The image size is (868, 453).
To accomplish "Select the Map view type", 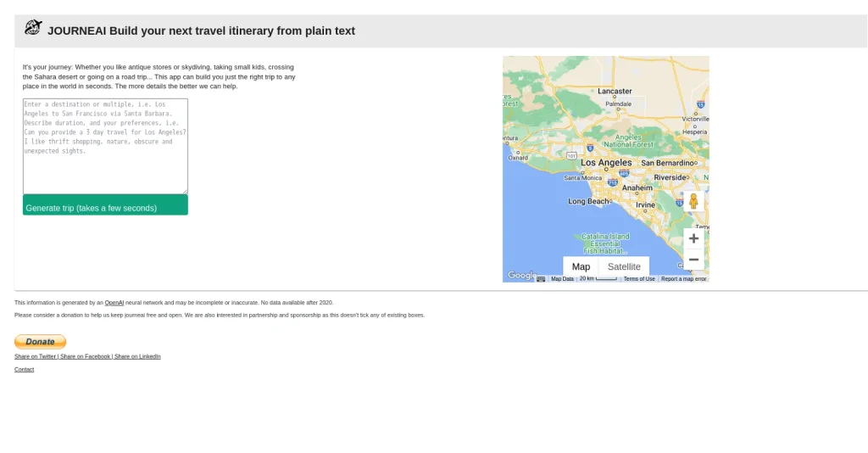I will pyautogui.click(x=581, y=266).
